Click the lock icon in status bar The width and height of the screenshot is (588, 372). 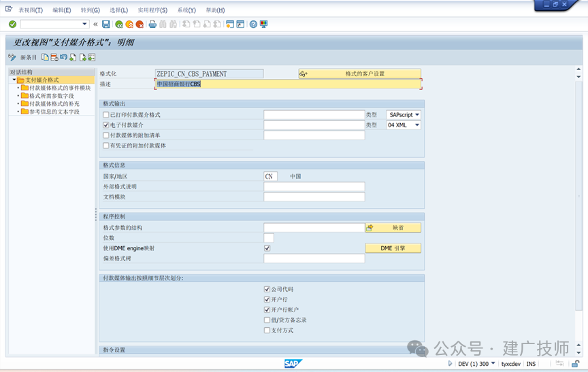[x=576, y=363]
